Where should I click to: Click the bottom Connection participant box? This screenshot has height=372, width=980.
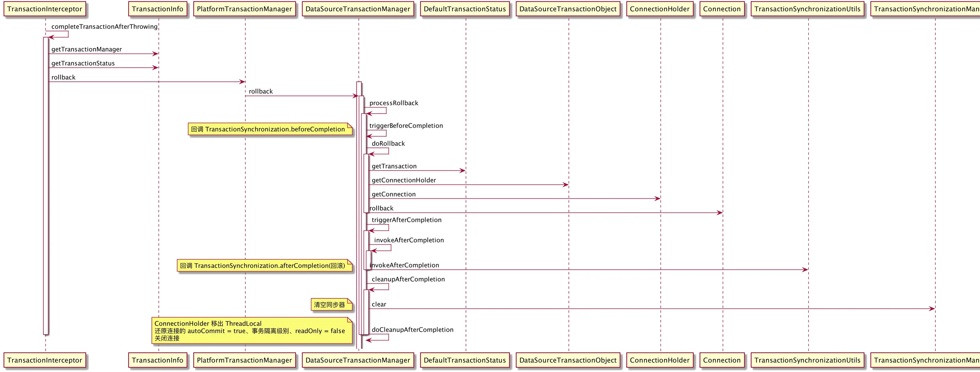tap(722, 360)
